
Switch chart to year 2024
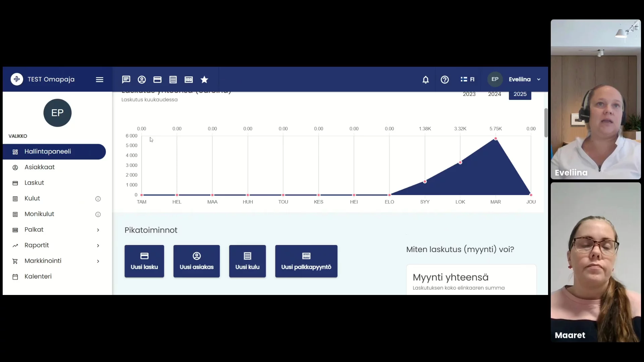[494, 94]
